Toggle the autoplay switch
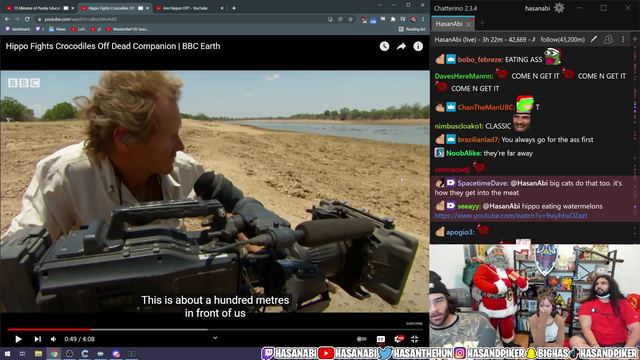Screen dimensions: 640x360 [361, 339]
